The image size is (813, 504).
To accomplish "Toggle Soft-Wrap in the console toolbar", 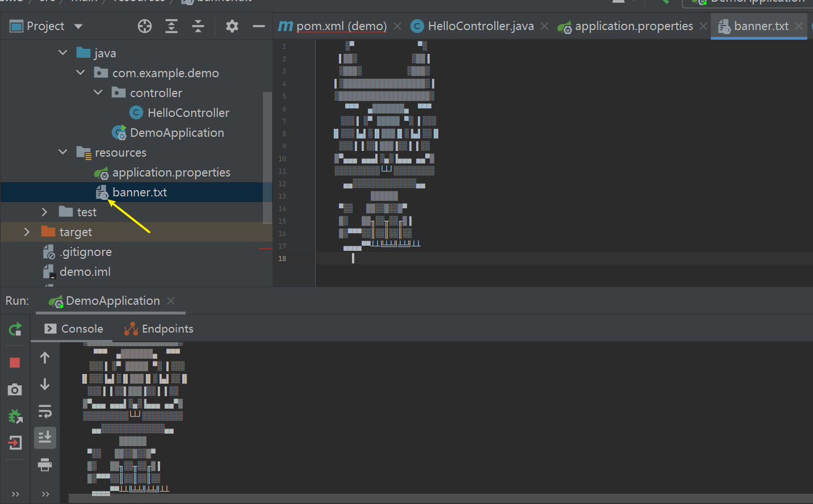I will click(x=45, y=411).
